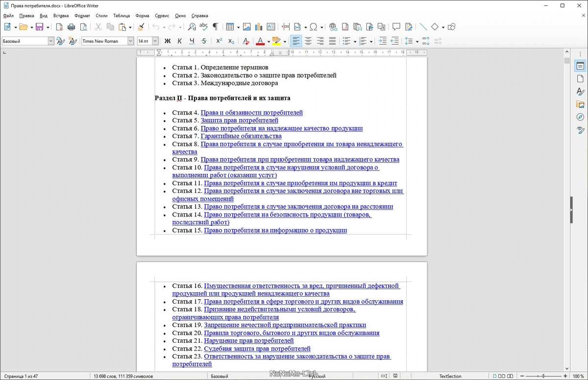Open the sidebar Gallery icon
Viewport: 588px width, 380px height.
(580, 104)
